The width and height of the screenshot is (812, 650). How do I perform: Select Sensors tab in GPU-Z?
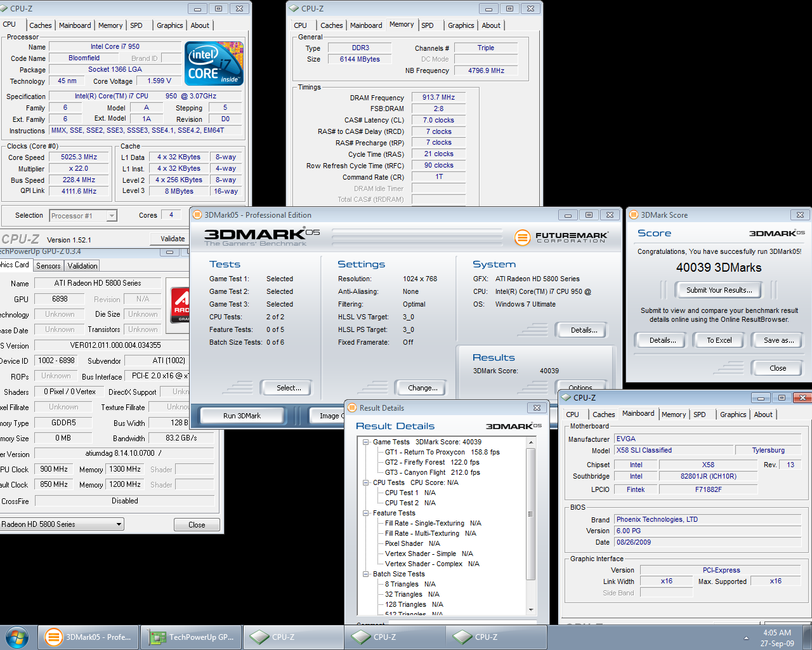(x=48, y=266)
